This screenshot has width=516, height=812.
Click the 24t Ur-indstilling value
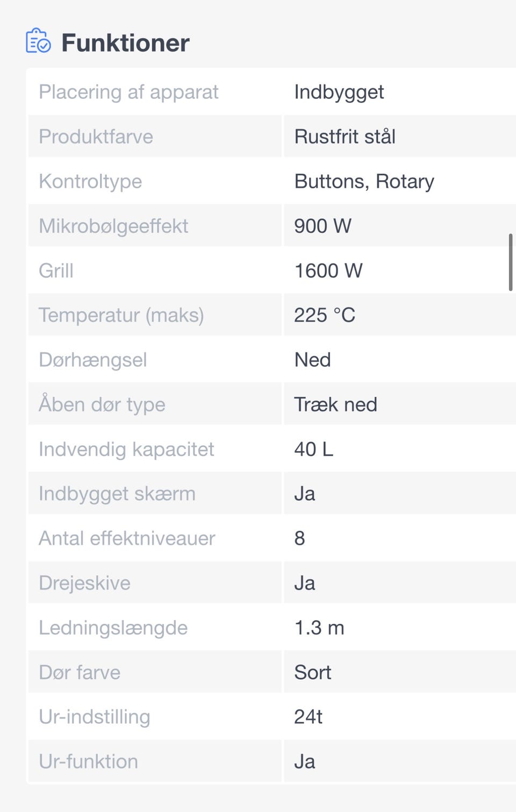tap(308, 717)
